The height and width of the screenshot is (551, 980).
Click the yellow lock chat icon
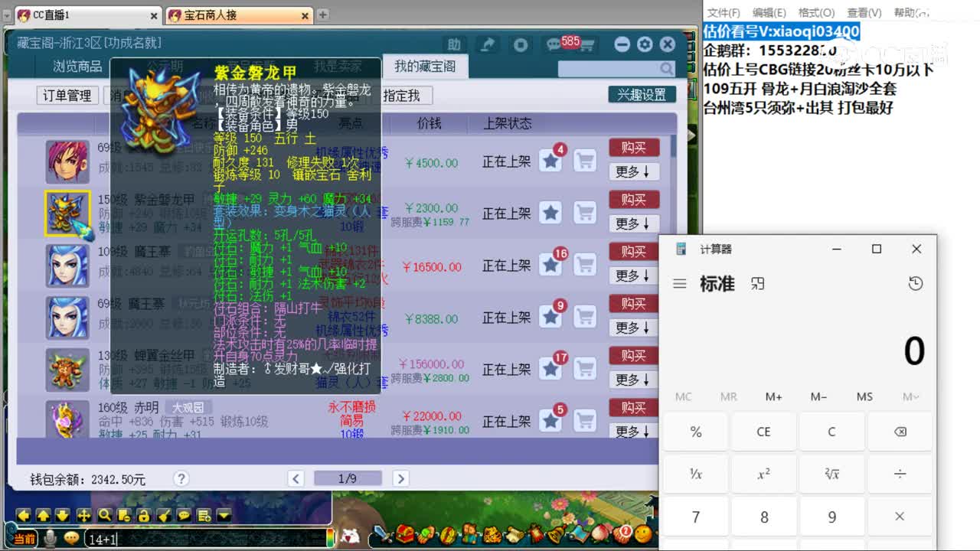[144, 515]
